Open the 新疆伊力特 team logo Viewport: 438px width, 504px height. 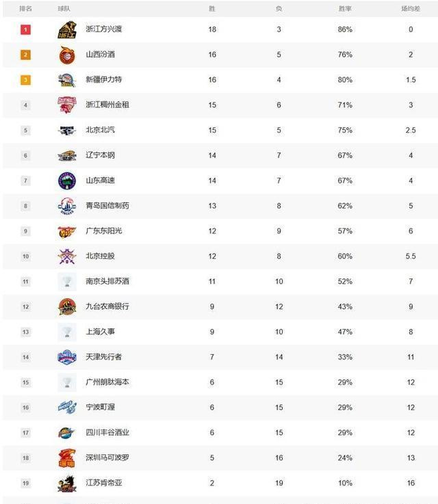click(67, 80)
